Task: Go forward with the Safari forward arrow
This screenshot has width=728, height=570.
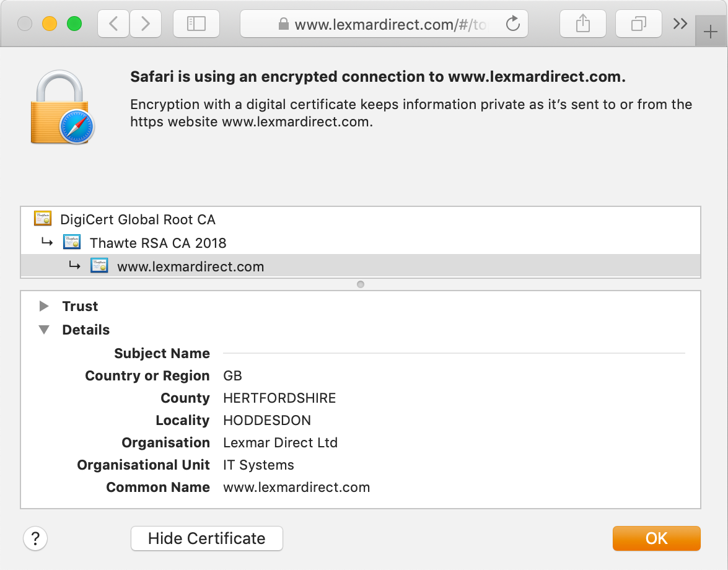Action: pos(146,24)
